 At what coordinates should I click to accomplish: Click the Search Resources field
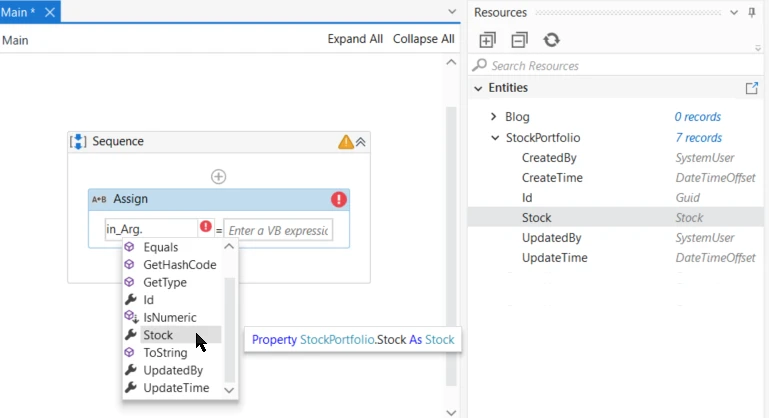pos(615,66)
